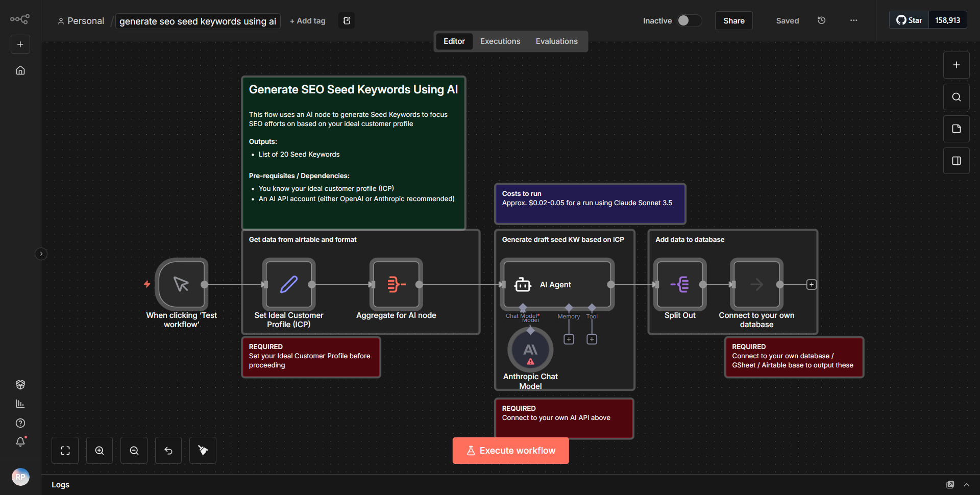Image resolution: width=980 pixels, height=495 pixels.
Task: Undo the last change
Action: pyautogui.click(x=168, y=450)
